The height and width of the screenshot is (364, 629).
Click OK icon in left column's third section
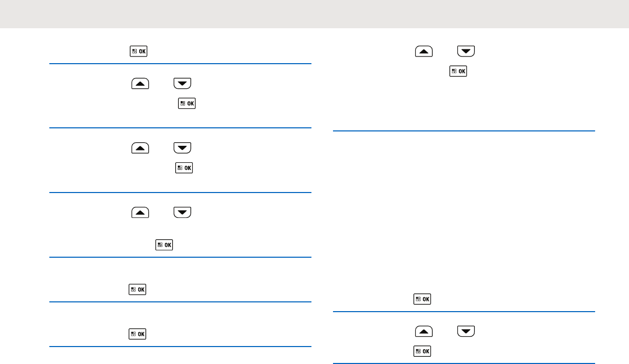(184, 168)
